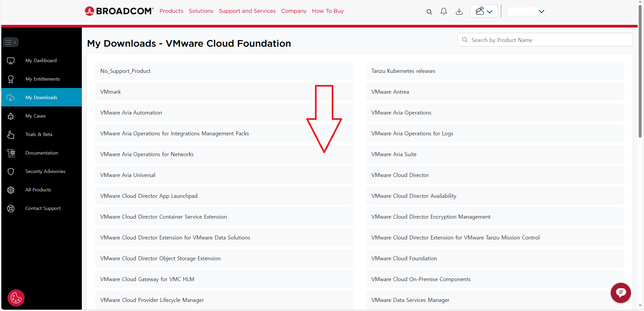Click the header download tray icon

click(459, 11)
